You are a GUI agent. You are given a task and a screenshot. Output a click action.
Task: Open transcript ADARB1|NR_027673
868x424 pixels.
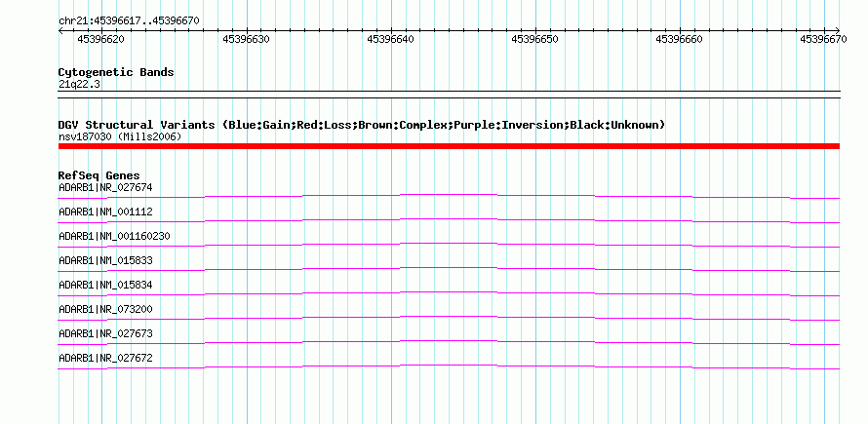click(105, 333)
